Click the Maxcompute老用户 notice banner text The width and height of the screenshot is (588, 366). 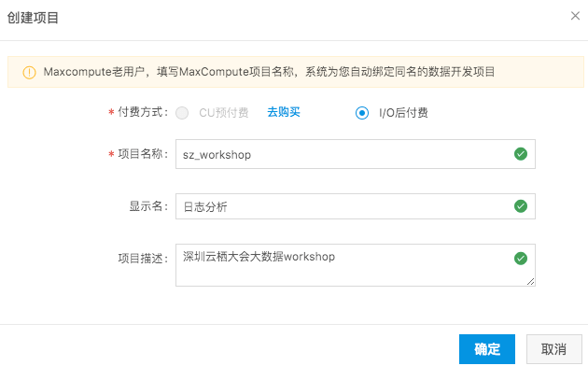click(269, 72)
